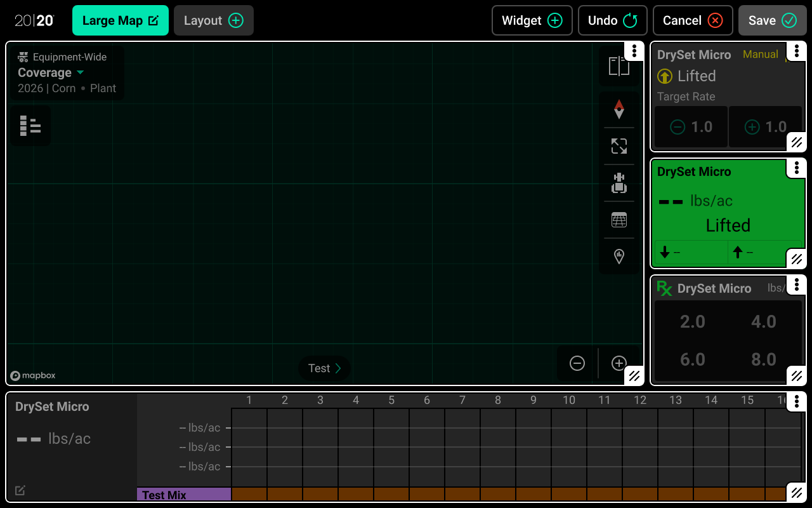812x508 pixels.
Task: Click the expand fullscreen arrows icon
Action: click(x=619, y=146)
